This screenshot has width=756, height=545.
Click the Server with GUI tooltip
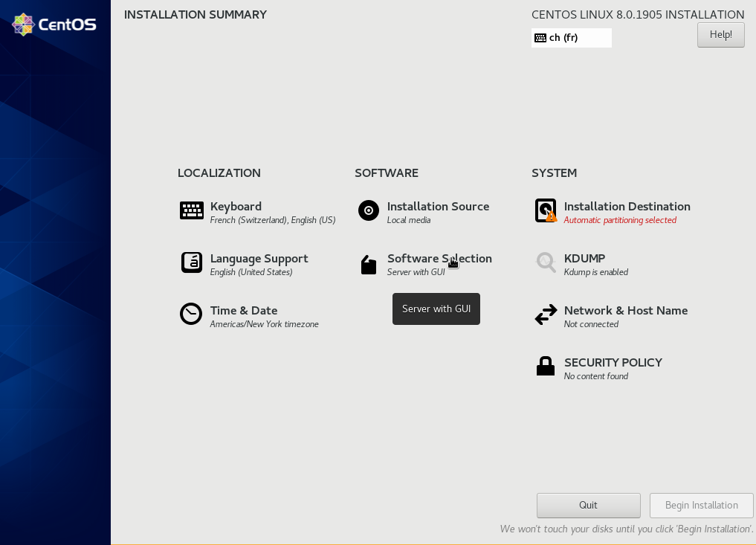coord(436,309)
